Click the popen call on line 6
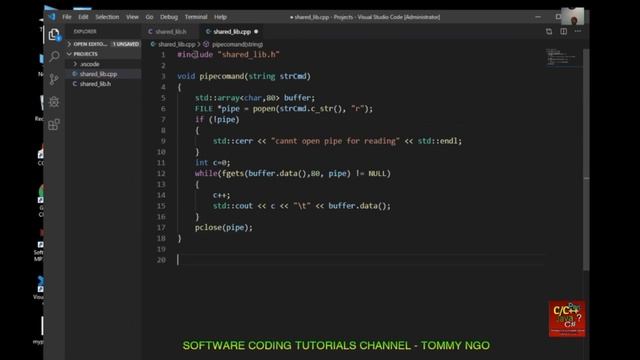The image size is (640, 360). pos(264,109)
